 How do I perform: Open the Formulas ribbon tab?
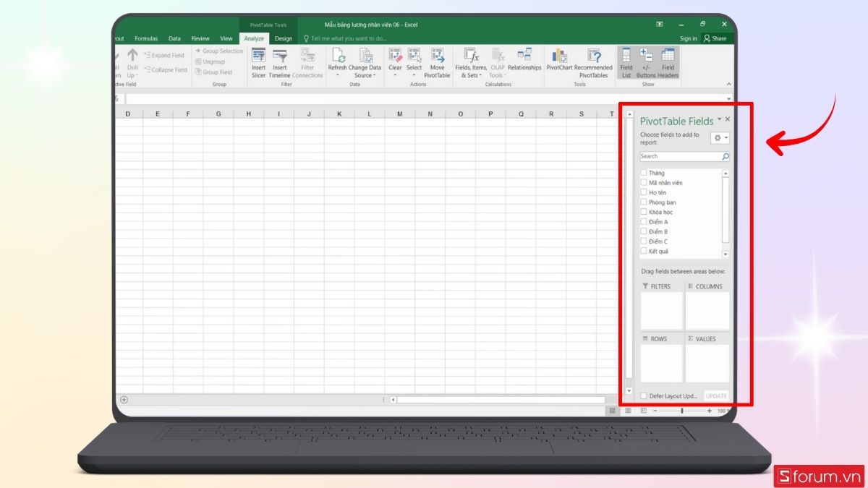tap(146, 38)
